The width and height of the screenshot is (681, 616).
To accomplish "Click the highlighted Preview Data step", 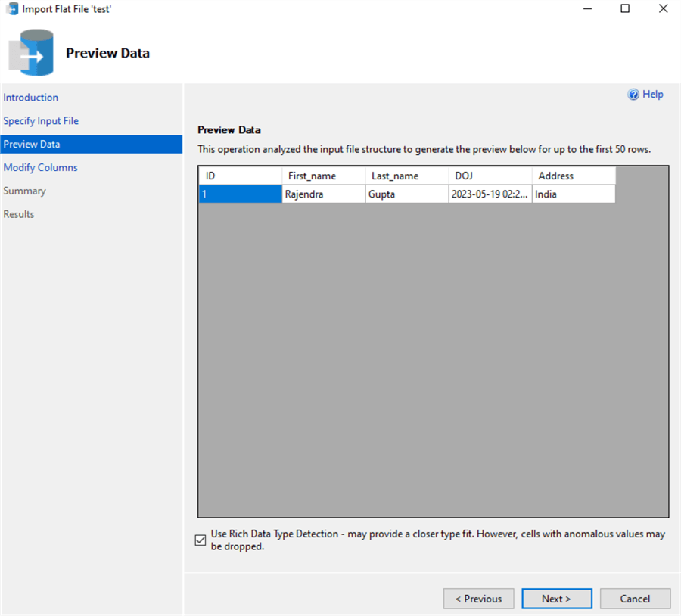I will pos(32,144).
